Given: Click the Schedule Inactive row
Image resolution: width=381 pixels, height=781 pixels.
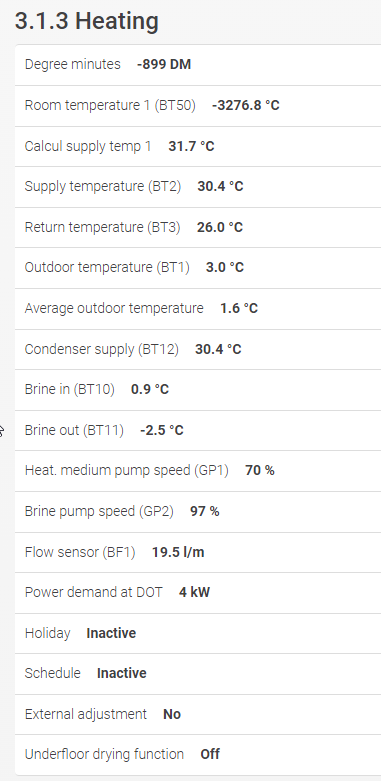Looking at the screenshot, I should click(x=198, y=674).
